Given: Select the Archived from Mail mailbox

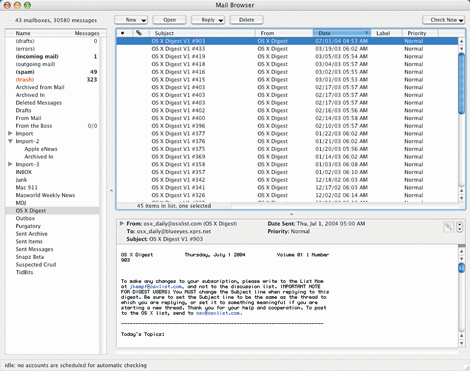Looking at the screenshot, I should (52, 87).
